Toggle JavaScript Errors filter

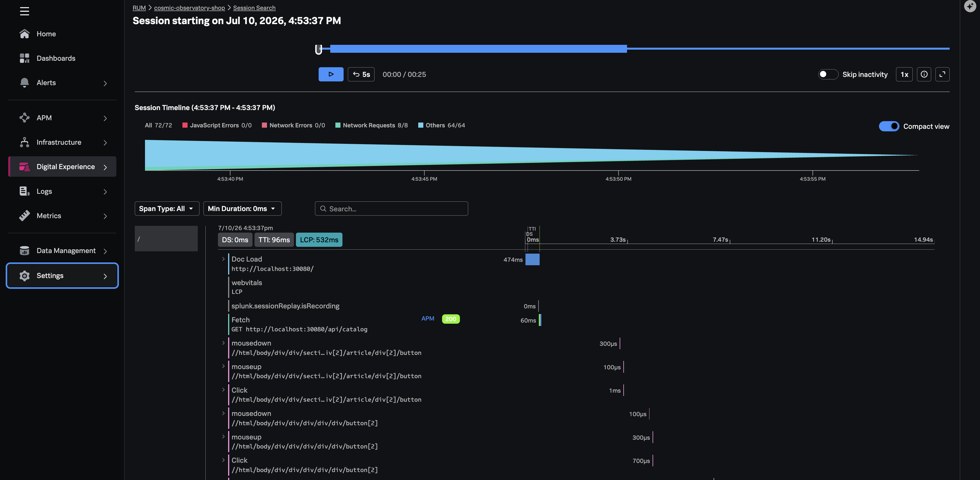217,125
